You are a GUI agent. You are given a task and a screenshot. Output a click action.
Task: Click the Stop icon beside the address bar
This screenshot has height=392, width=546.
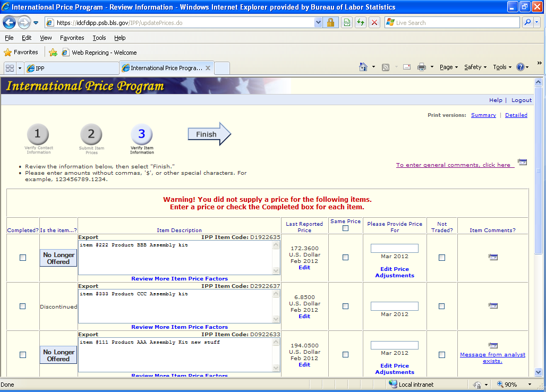click(374, 23)
